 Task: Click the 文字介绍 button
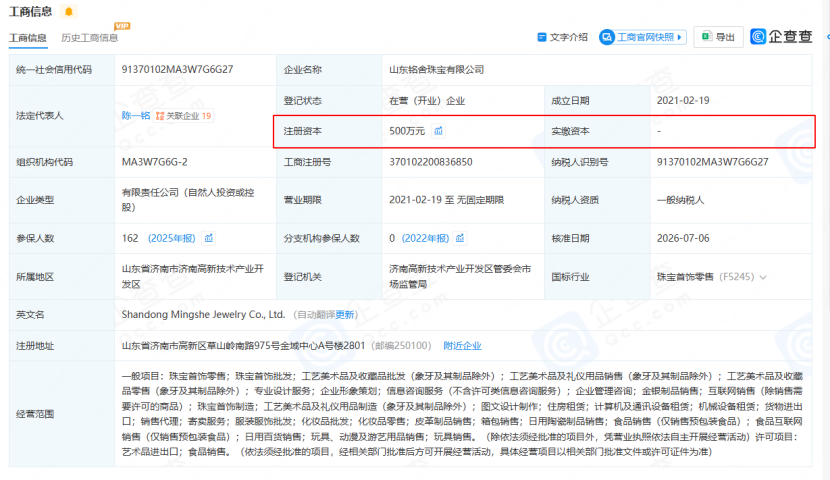click(562, 37)
